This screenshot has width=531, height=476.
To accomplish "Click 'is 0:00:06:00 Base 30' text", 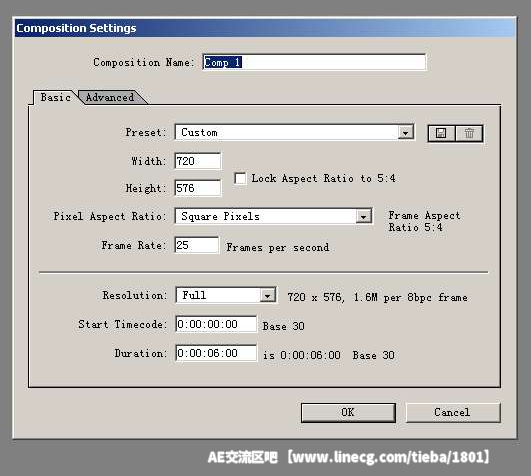I will pyautogui.click(x=329, y=355).
